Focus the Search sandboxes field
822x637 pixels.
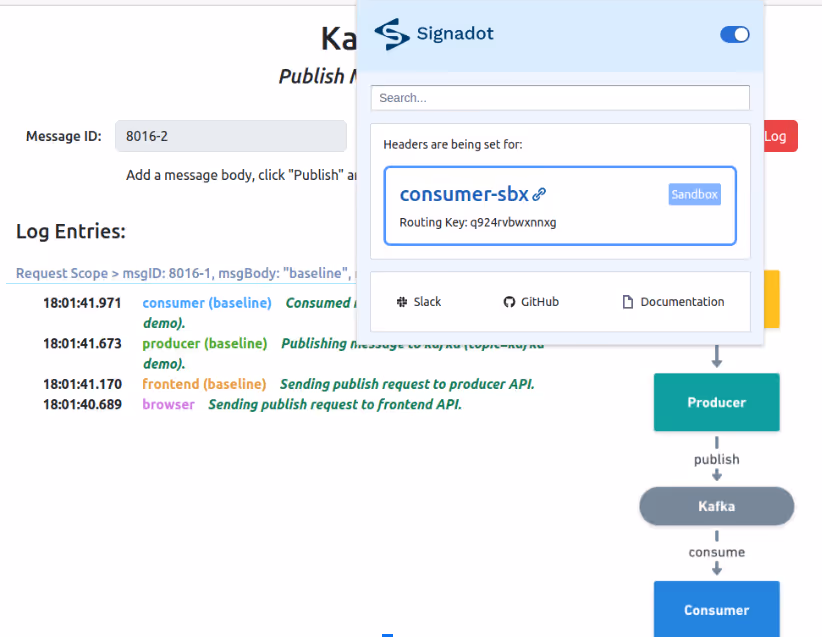(560, 98)
